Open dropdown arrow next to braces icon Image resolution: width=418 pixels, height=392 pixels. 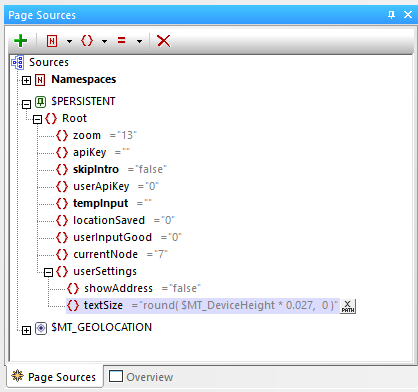pyautogui.click(x=104, y=42)
